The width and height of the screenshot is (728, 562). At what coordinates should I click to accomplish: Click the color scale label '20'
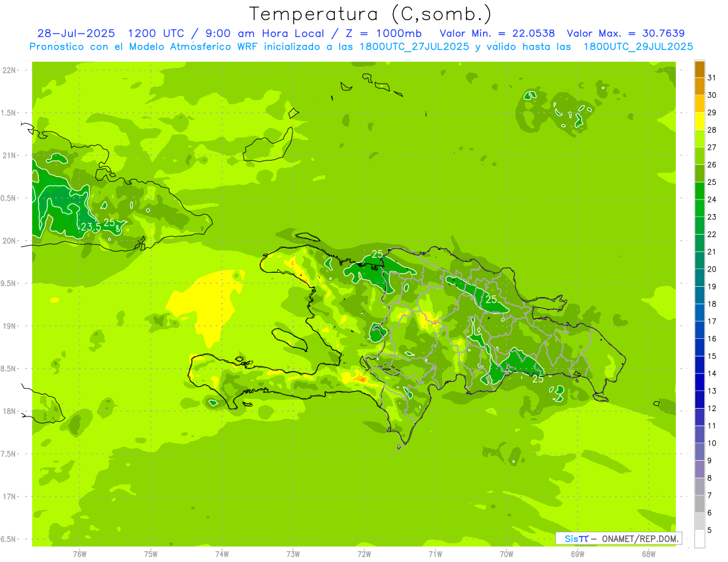[712, 269]
